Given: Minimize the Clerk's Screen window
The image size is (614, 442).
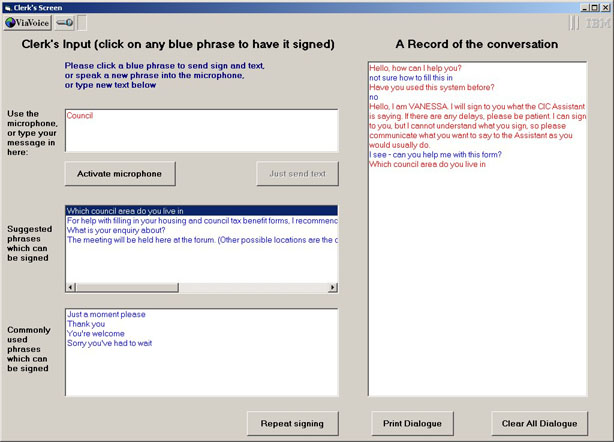Looking at the screenshot, I should (x=585, y=8).
